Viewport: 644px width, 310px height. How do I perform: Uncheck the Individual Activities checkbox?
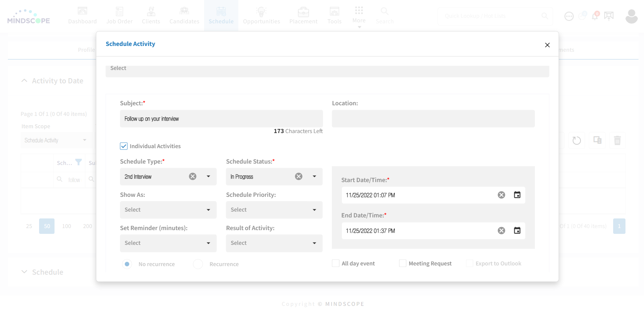pos(123,146)
